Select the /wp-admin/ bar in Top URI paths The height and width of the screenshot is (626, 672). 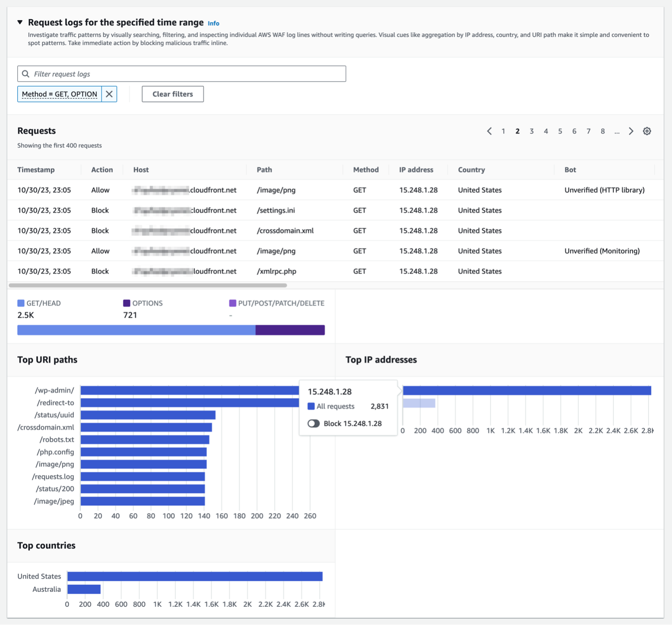coord(190,391)
